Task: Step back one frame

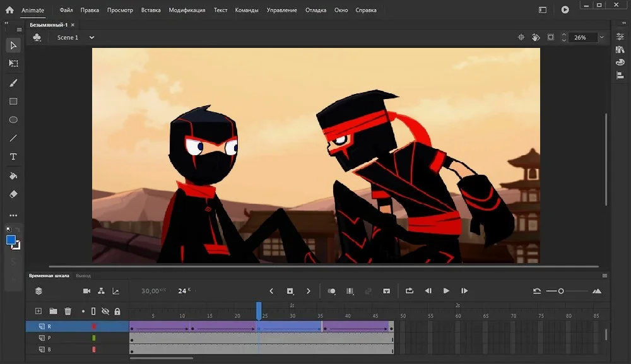Action: point(428,291)
